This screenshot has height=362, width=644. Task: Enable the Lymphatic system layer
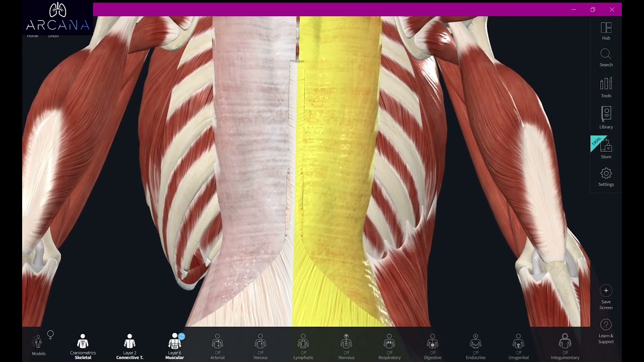pyautogui.click(x=303, y=347)
